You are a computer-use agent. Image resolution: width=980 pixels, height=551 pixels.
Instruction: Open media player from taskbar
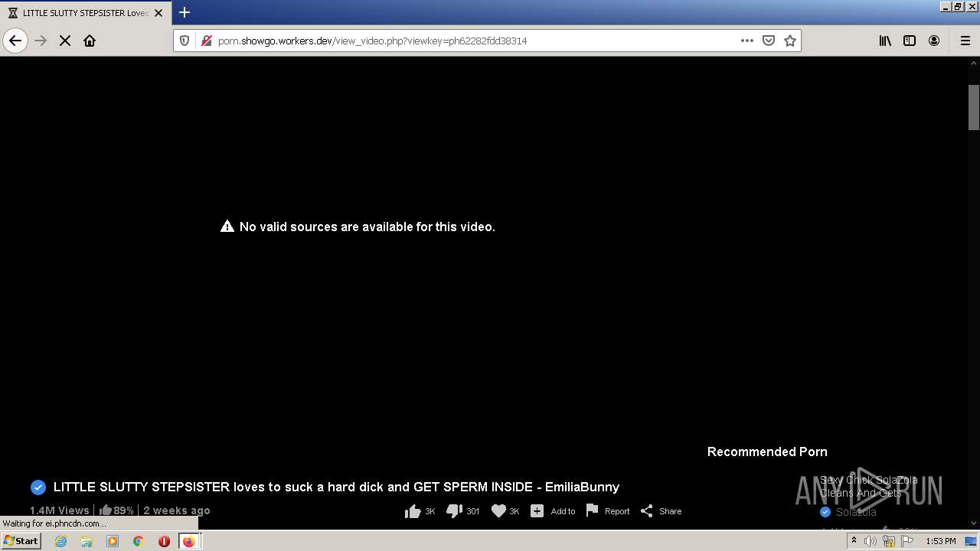[x=113, y=541]
